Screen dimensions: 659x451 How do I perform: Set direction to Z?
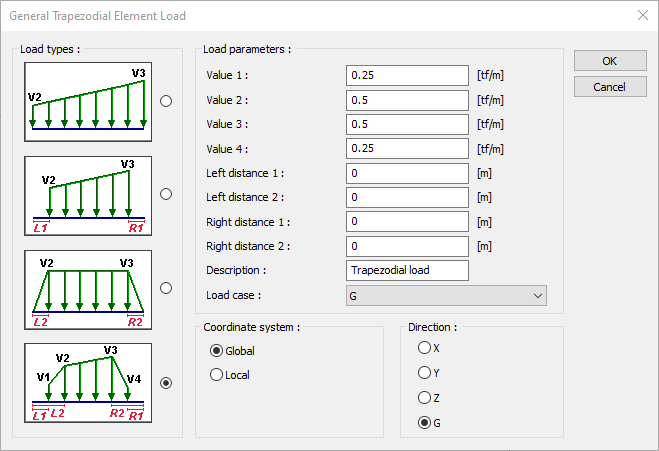pyautogui.click(x=425, y=398)
